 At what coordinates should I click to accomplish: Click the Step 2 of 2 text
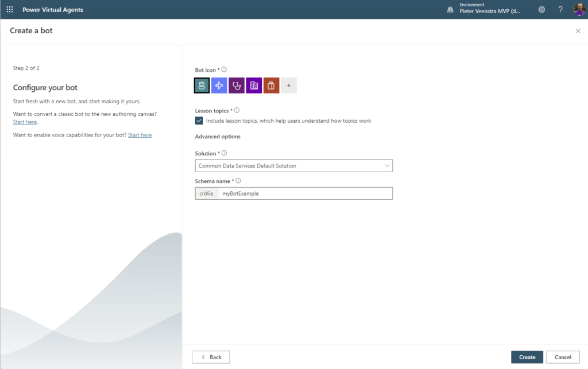[26, 68]
